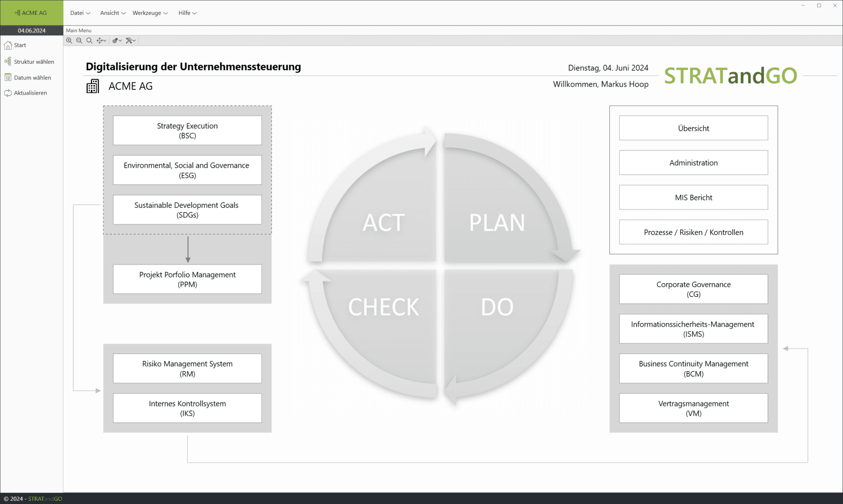Screen dimensions: 843x504
Task: Click the Start home icon in sidebar
Action: tap(8, 45)
